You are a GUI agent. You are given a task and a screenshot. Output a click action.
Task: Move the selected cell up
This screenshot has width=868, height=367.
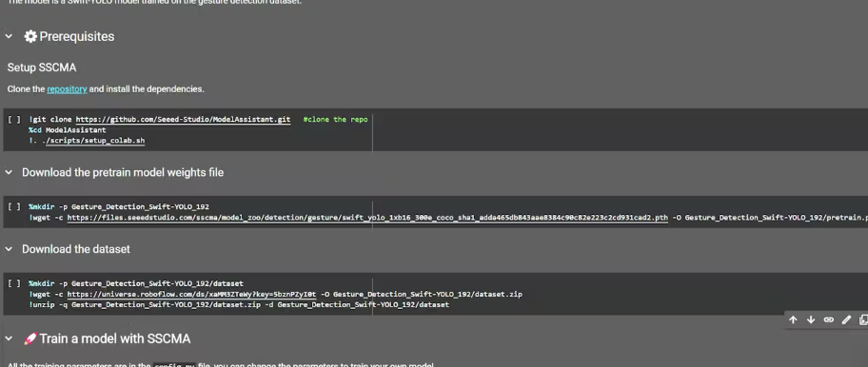tap(793, 319)
